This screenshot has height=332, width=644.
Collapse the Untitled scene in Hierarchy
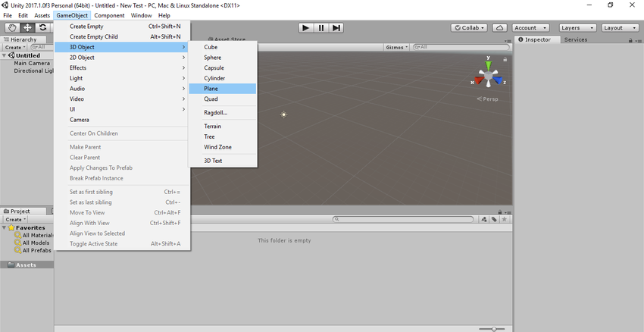(4, 55)
